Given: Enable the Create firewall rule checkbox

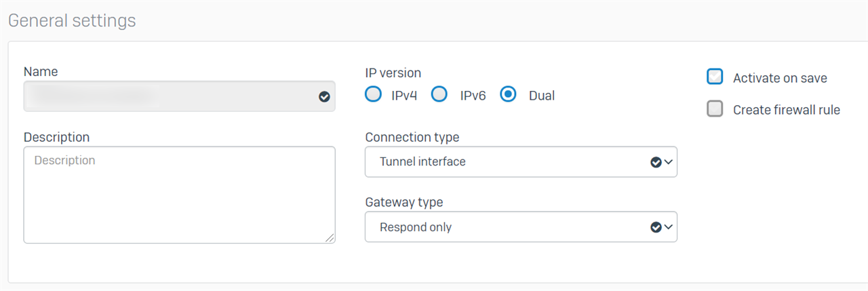Looking at the screenshot, I should pyautogui.click(x=715, y=109).
